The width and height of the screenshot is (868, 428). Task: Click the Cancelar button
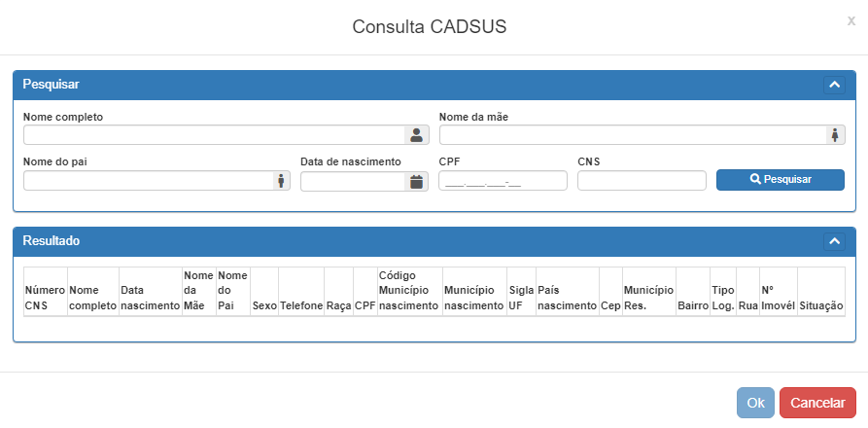[x=817, y=403]
